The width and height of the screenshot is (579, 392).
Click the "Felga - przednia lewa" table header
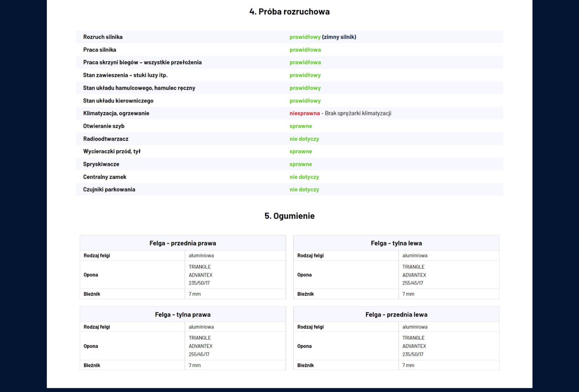tap(396, 314)
